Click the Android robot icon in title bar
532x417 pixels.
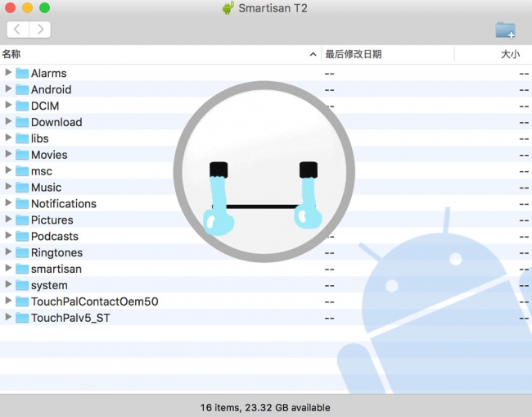(228, 8)
